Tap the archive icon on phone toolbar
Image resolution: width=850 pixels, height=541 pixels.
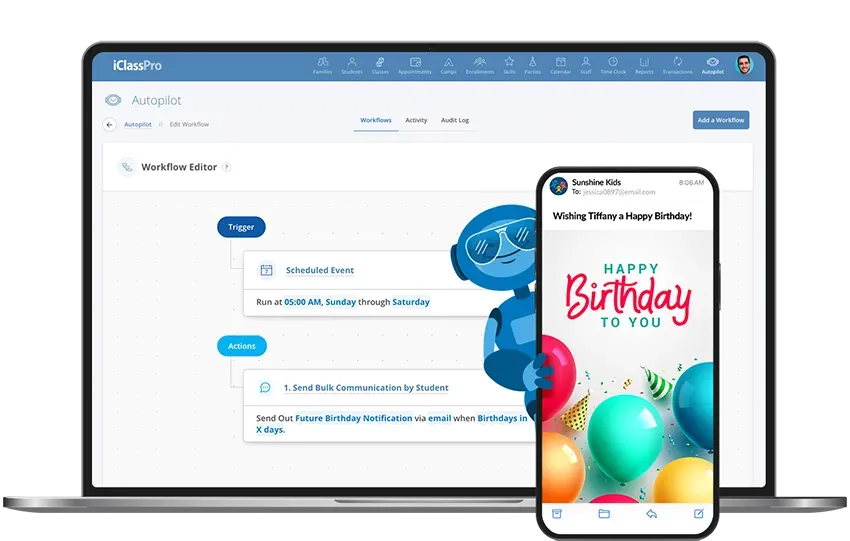click(557, 513)
